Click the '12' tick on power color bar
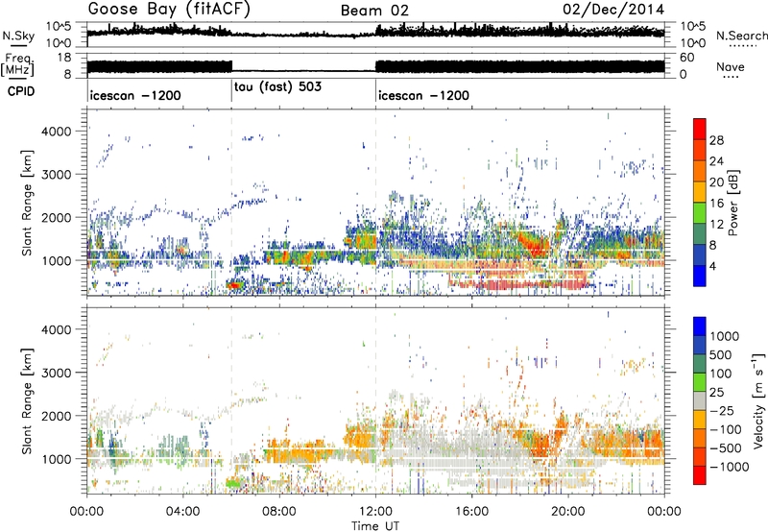 tap(716, 225)
